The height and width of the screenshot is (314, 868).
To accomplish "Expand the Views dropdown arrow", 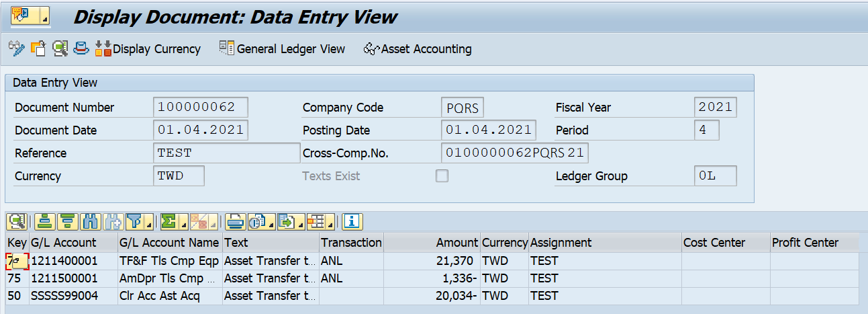I will (271, 222).
